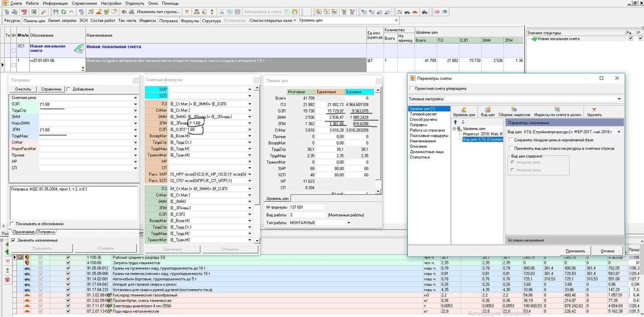Screen dimensions: 644x317
Task: Open the 'Типовые настройки' dropdown
Action: click(x=619, y=99)
